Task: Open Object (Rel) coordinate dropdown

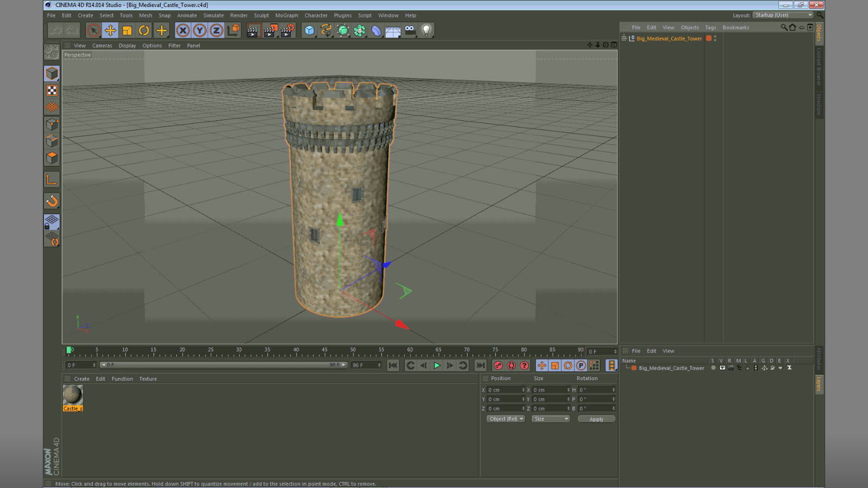Action: tap(506, 419)
